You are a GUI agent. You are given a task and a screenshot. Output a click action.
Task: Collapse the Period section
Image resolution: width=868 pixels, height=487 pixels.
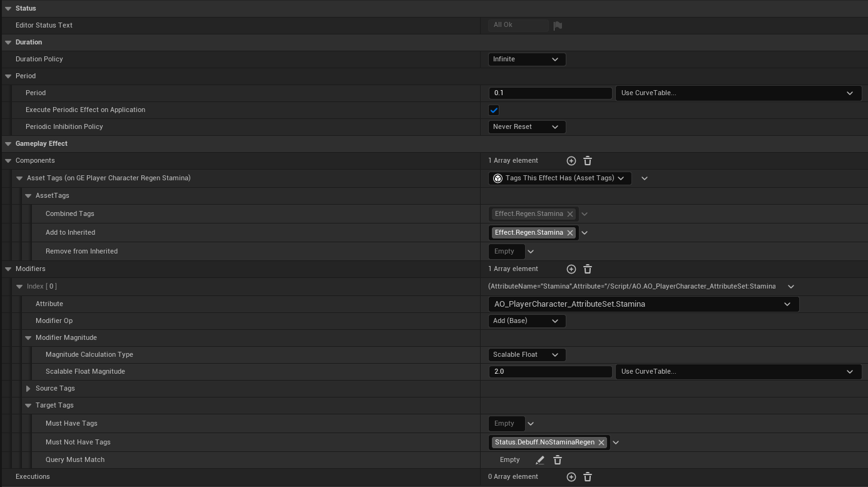pyautogui.click(x=8, y=76)
